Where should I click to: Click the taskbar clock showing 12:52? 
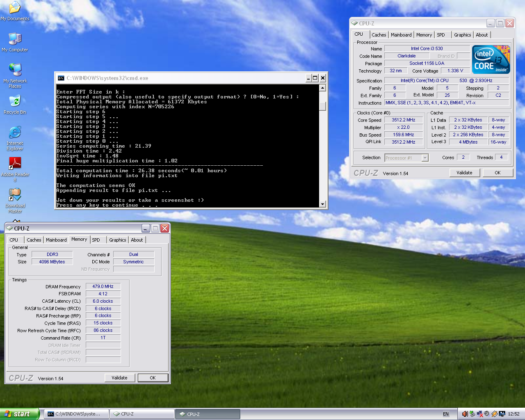(514, 414)
